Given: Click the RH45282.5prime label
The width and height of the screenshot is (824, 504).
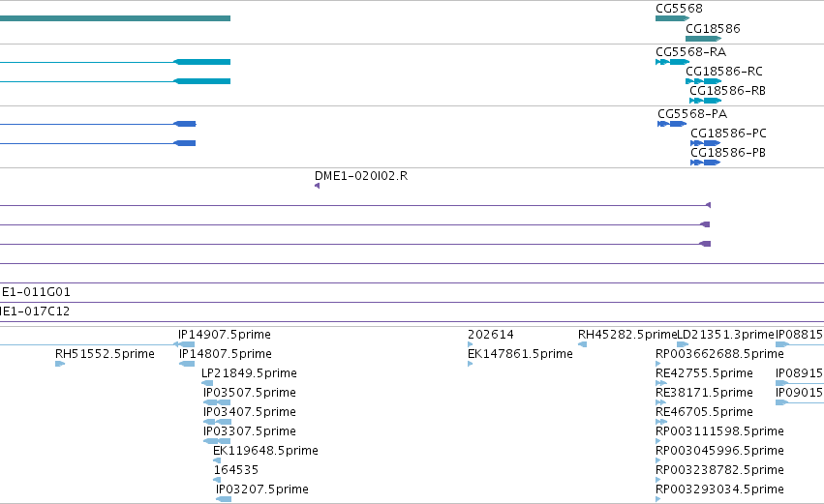Looking at the screenshot, I should [x=627, y=335].
